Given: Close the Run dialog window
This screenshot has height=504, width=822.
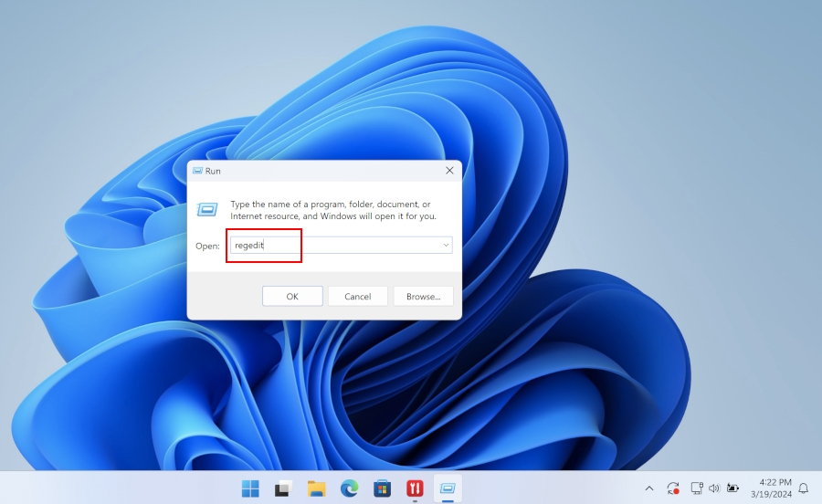Looking at the screenshot, I should [x=449, y=171].
